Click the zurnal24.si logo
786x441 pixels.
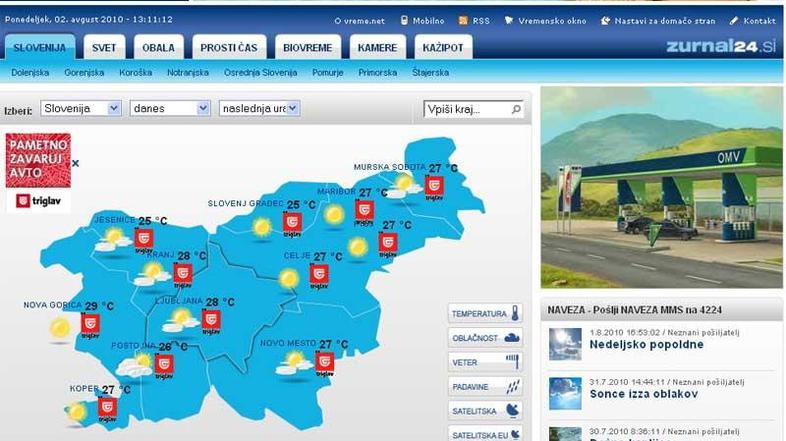pos(721,46)
